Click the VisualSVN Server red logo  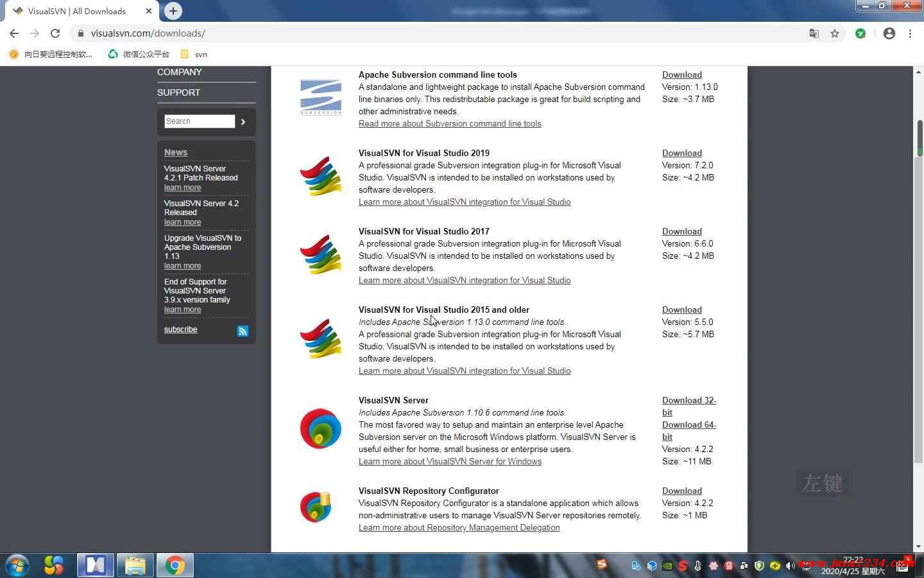[x=321, y=428]
